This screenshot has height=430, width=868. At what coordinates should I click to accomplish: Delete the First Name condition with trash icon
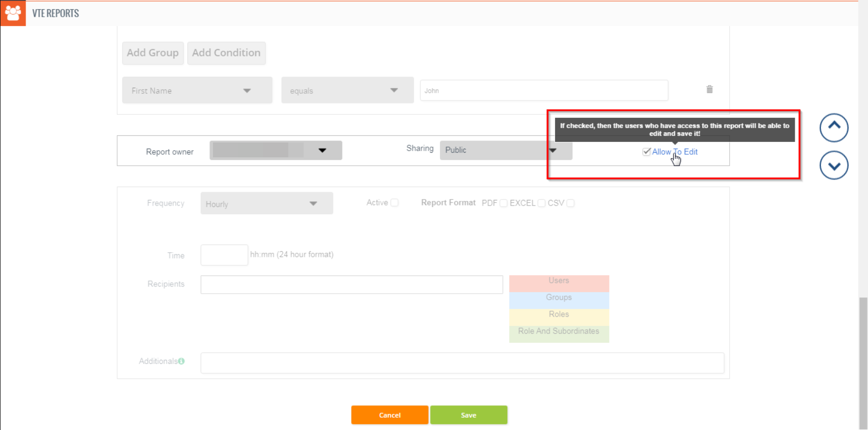pyautogui.click(x=709, y=89)
